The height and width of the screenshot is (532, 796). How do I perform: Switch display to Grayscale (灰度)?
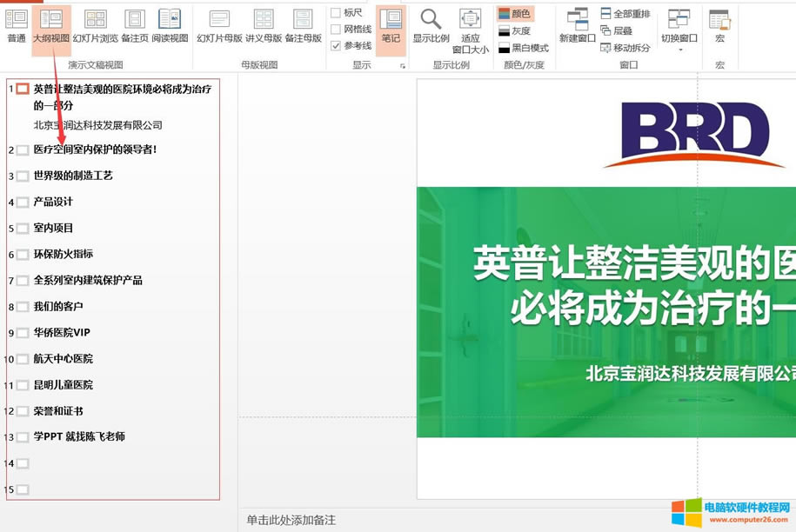(x=515, y=30)
